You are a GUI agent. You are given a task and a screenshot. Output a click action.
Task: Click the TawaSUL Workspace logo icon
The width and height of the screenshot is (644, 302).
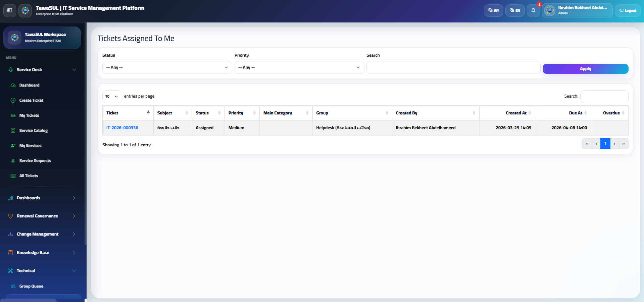(x=14, y=38)
